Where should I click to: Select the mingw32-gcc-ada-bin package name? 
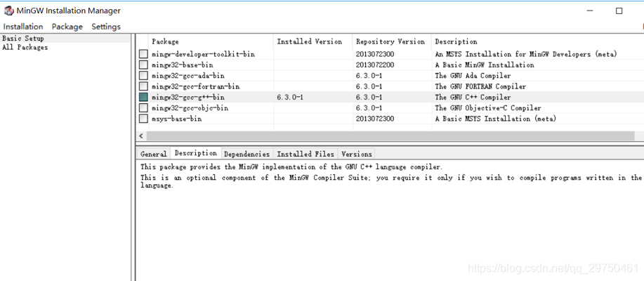pyautogui.click(x=188, y=76)
